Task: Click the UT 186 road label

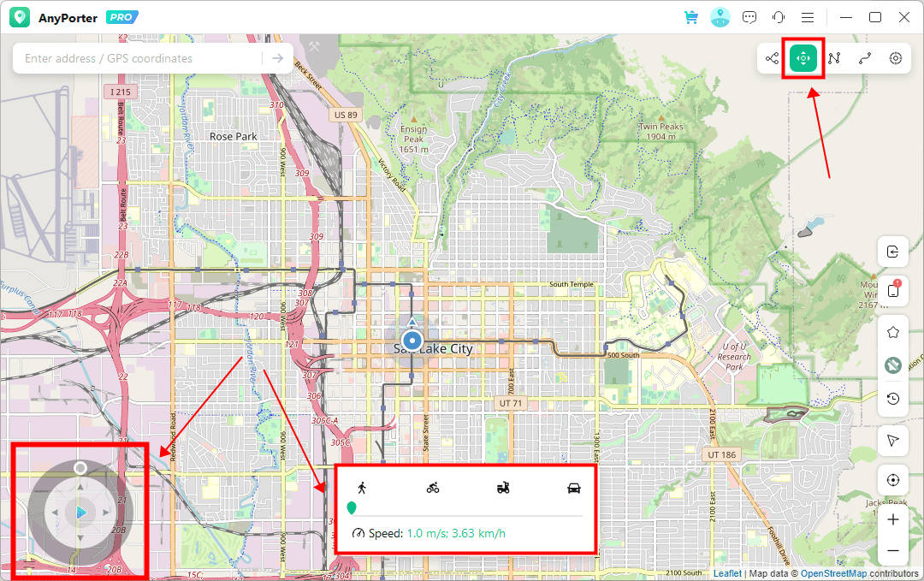Action: [721, 454]
